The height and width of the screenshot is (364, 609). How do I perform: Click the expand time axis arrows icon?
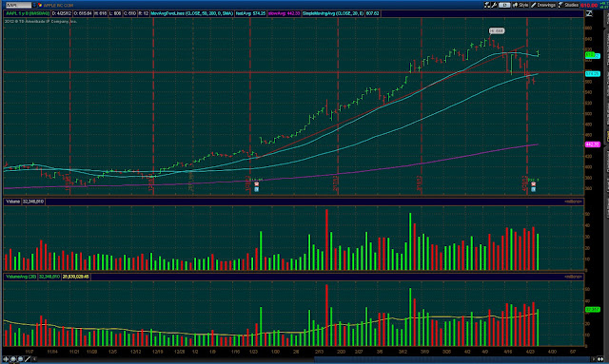pyautogui.click(x=601, y=359)
